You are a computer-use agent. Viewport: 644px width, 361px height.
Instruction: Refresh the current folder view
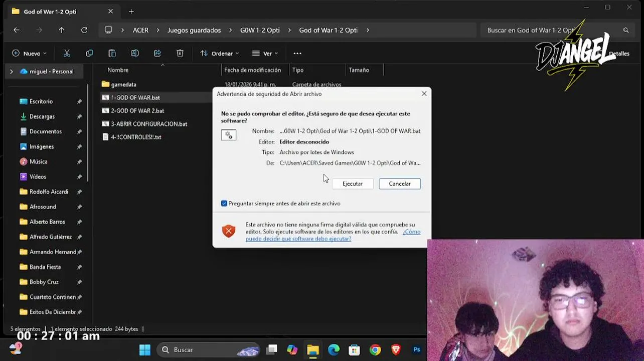pos(84,30)
